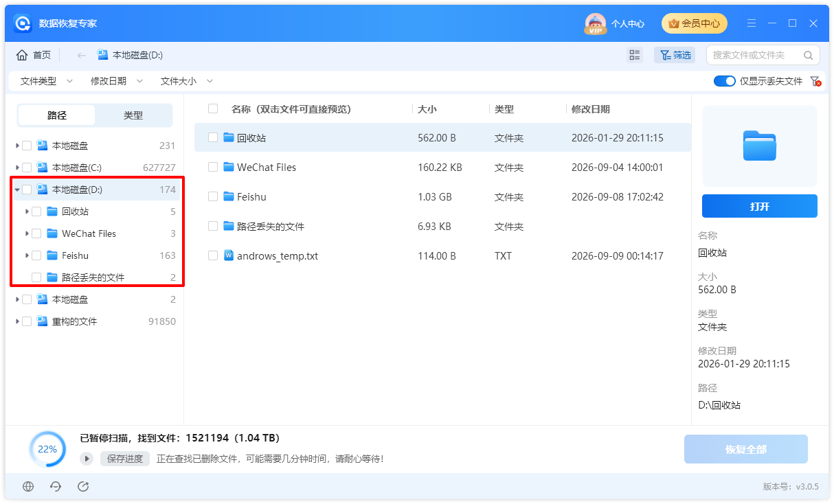Switch to the 路径 tab
The image size is (834, 504).
click(x=57, y=115)
